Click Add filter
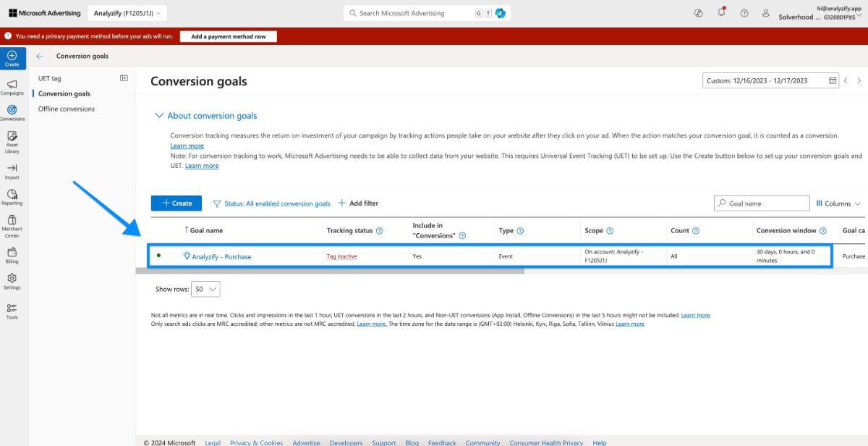 pyautogui.click(x=359, y=203)
